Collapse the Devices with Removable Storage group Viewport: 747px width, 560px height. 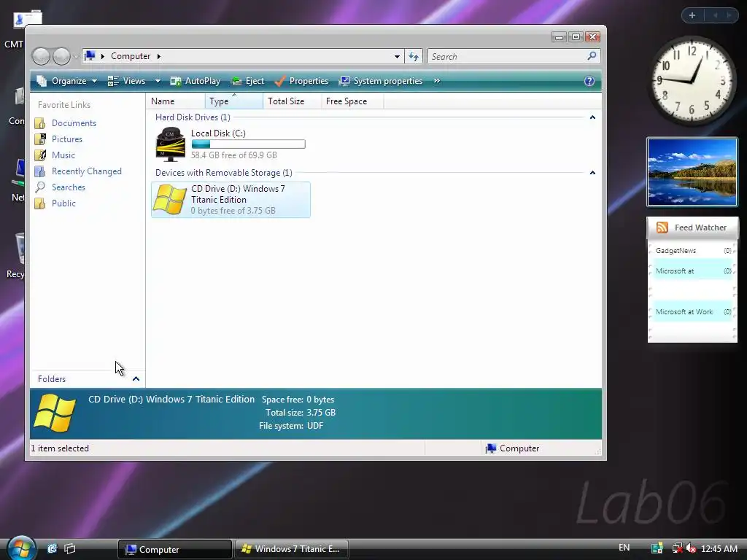coord(592,172)
